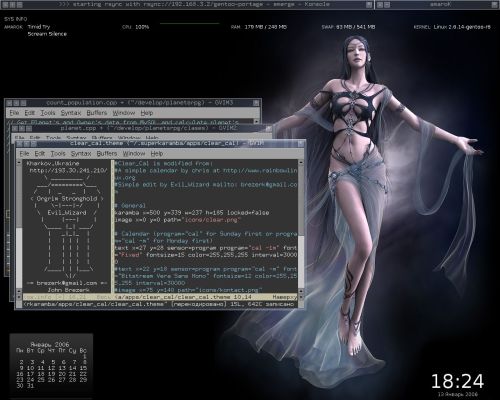
Task: Open Edit menu in count_population.cpp GVIM3 window
Action: point(30,113)
